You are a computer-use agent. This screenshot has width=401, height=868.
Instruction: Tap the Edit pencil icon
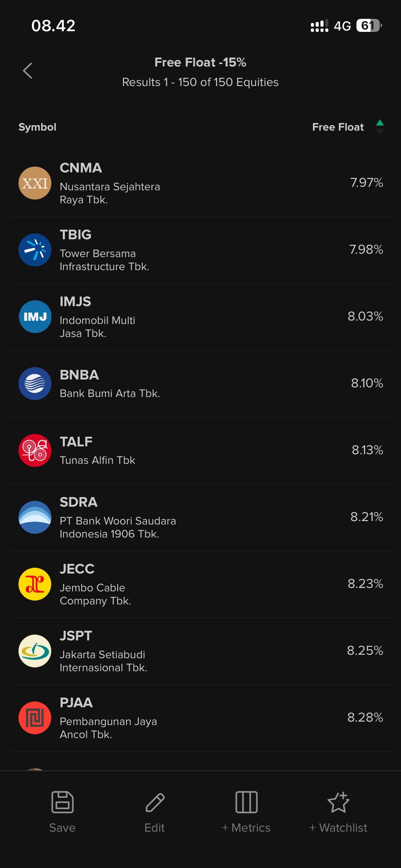pyautogui.click(x=155, y=802)
